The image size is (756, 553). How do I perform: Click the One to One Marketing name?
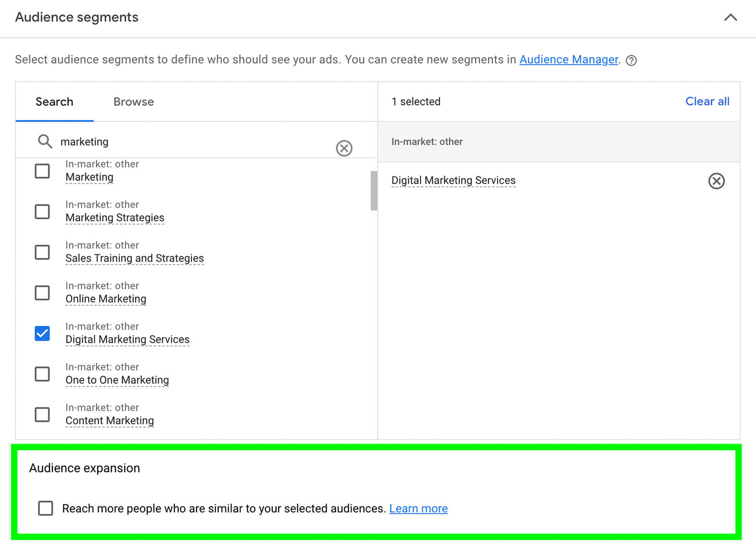coord(117,380)
